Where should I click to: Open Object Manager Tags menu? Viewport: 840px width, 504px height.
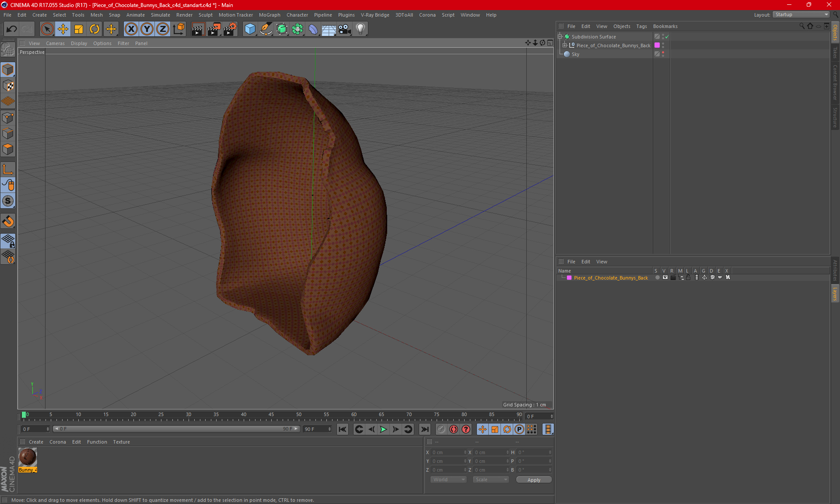641,26
